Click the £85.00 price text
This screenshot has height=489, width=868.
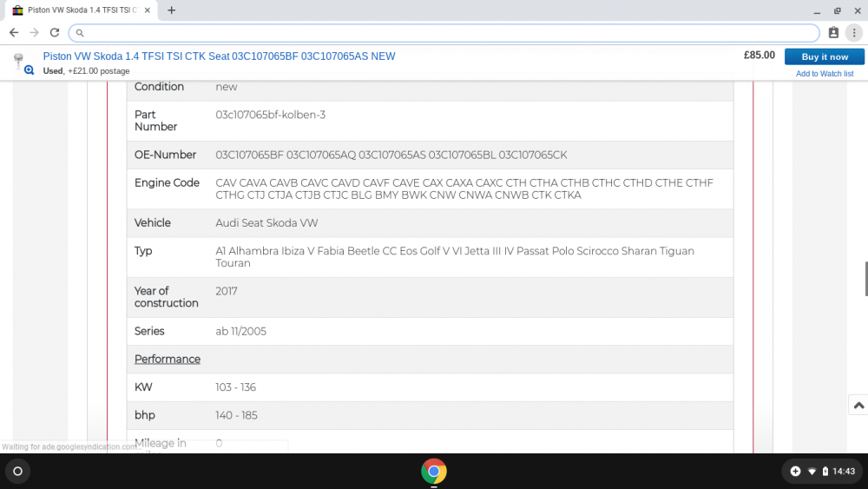759,56
